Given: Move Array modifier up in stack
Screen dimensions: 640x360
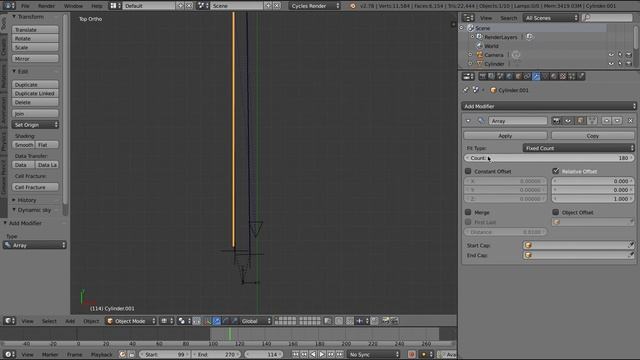Looking at the screenshot, I should (x=607, y=121).
